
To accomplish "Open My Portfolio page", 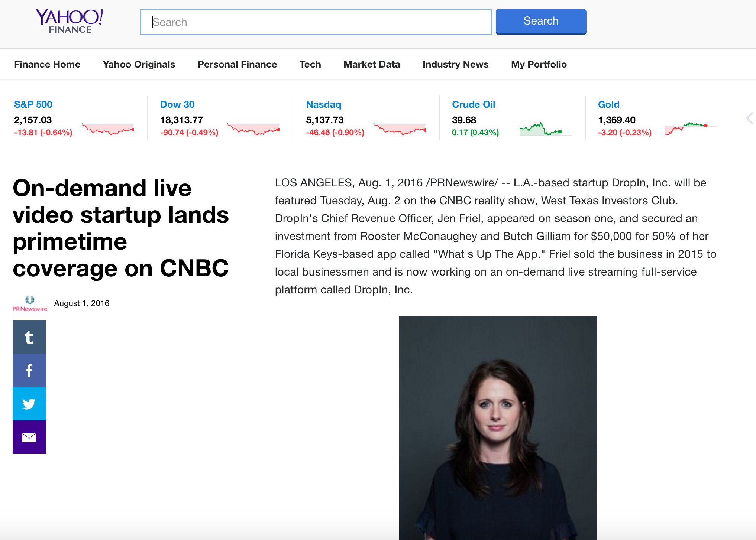I will 539,64.
